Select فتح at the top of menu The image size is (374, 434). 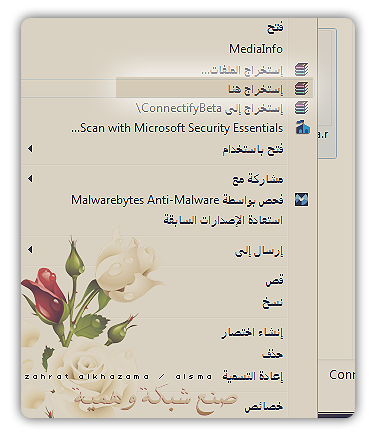click(x=275, y=27)
